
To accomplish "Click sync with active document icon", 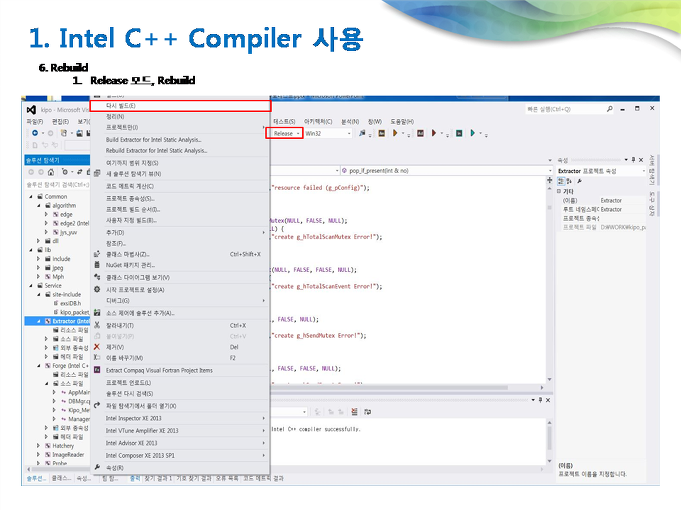I will [x=79, y=172].
